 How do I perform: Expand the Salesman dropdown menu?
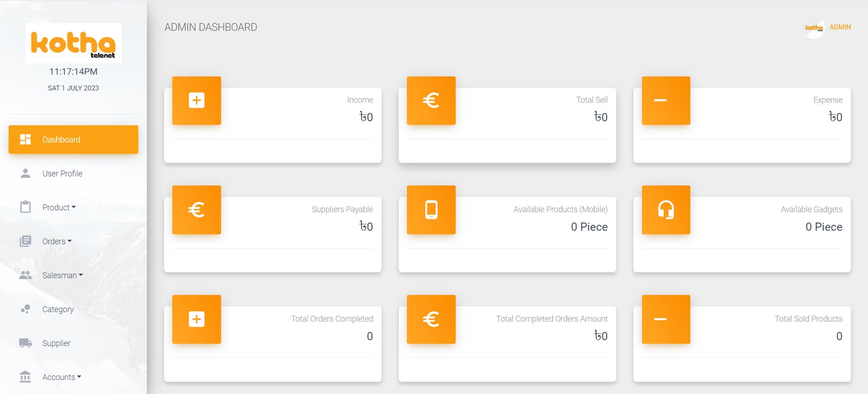[x=62, y=275]
